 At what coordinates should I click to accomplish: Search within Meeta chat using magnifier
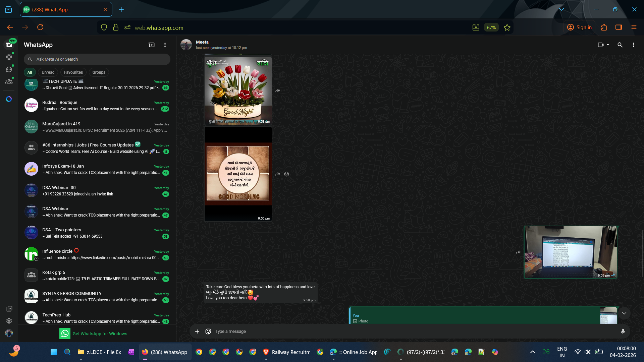[x=620, y=45]
